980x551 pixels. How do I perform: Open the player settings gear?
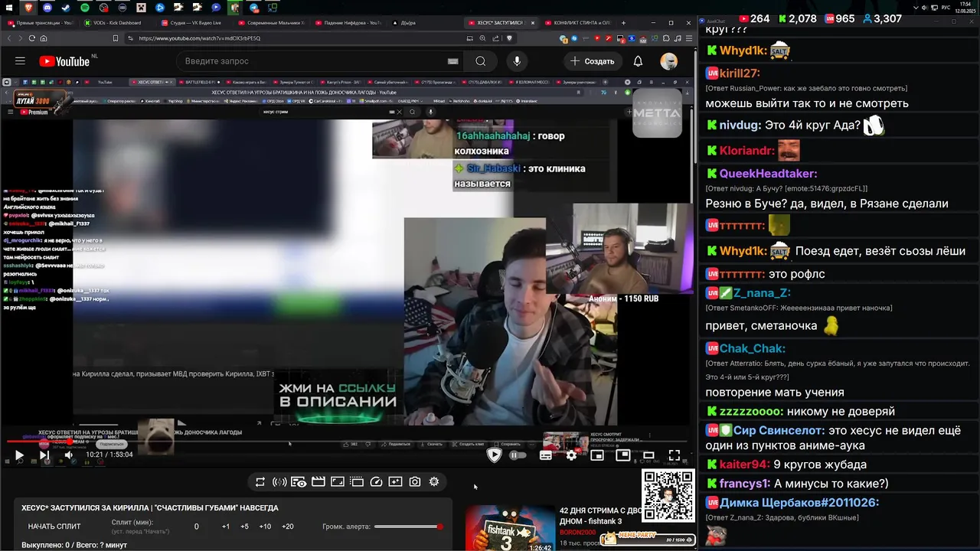pyautogui.click(x=571, y=455)
